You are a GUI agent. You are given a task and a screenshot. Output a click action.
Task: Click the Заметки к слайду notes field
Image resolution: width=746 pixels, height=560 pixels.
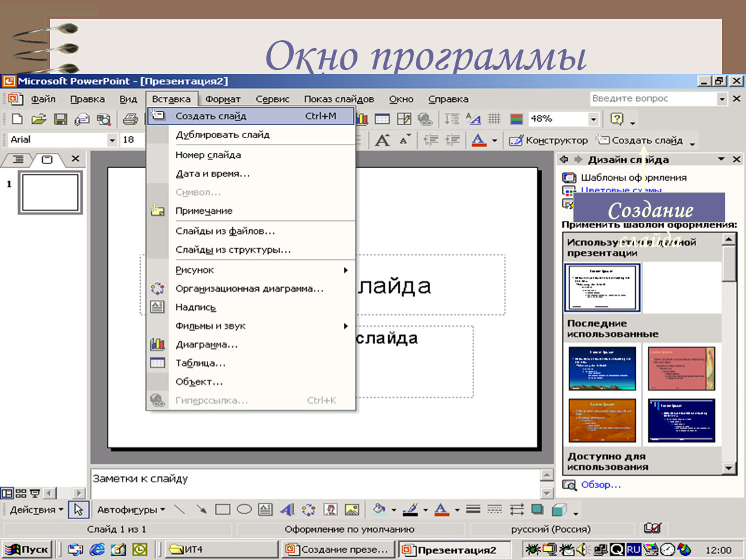point(315,484)
